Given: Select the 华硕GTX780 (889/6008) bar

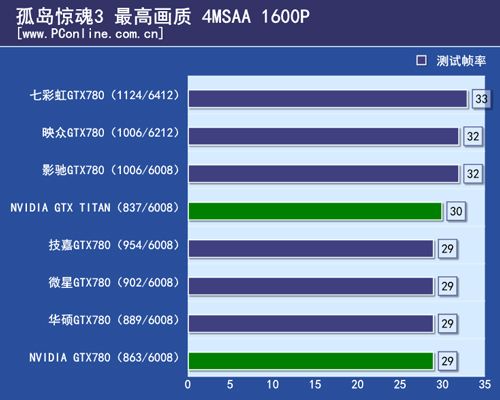Looking at the screenshot, I should click(311, 323).
